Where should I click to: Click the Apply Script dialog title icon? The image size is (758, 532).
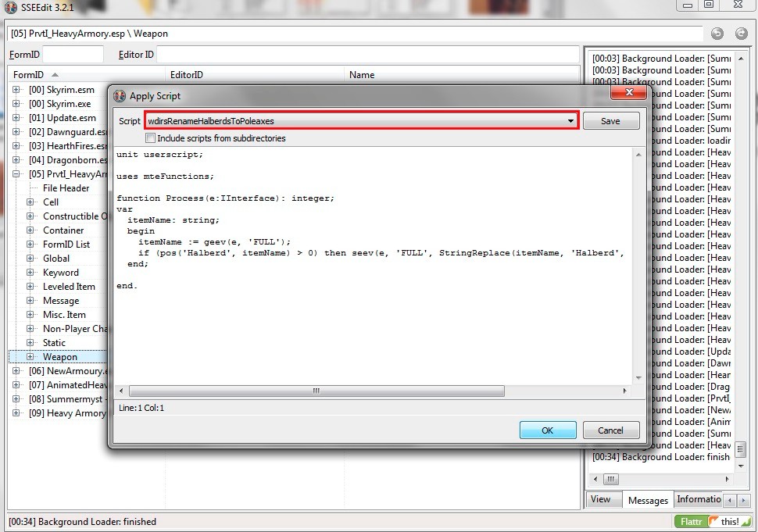tap(120, 96)
